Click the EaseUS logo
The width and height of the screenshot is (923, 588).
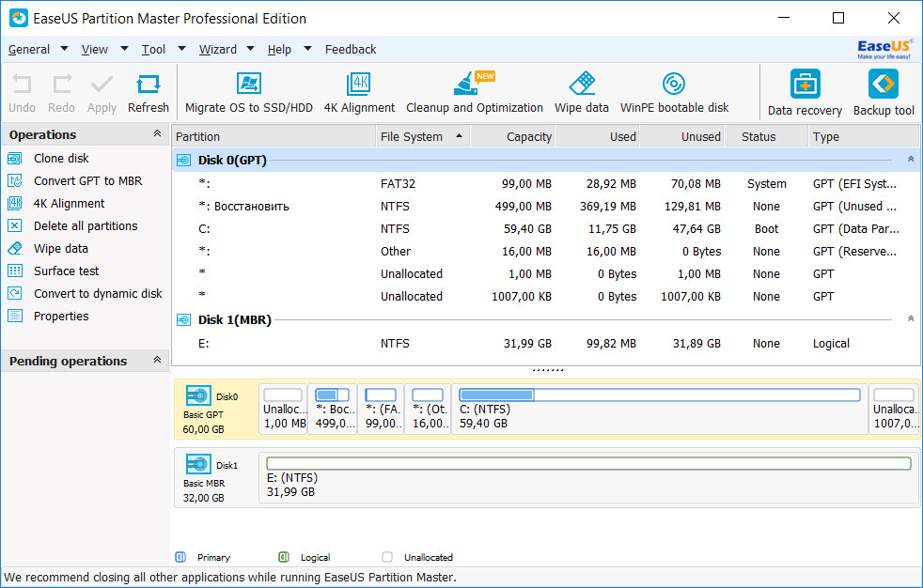point(884,50)
